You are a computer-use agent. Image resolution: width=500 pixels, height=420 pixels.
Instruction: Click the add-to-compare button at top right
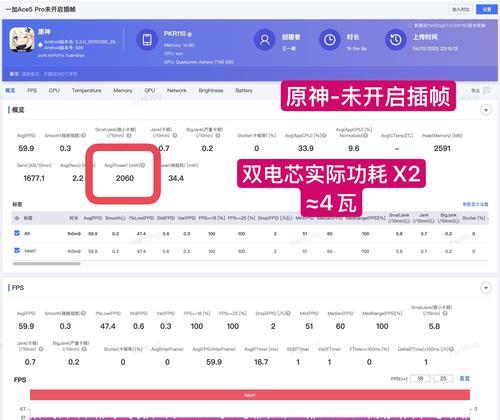[x=461, y=9]
